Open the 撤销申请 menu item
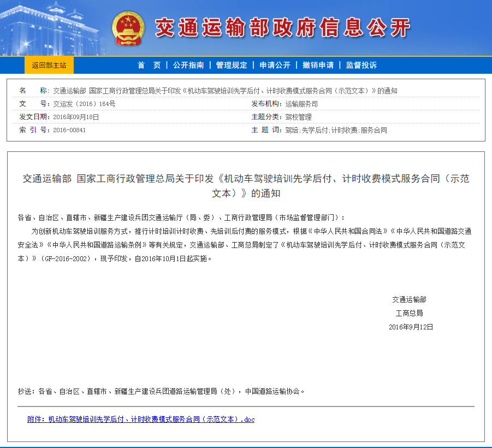 click(318, 65)
